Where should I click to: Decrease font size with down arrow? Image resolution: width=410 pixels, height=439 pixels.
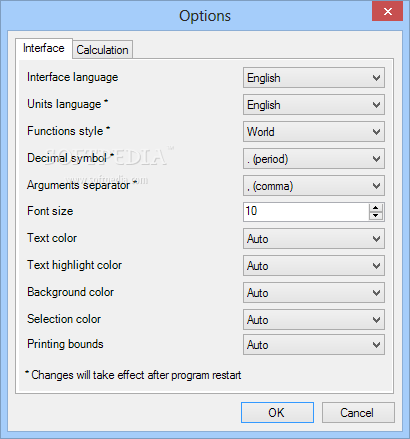[376, 216]
